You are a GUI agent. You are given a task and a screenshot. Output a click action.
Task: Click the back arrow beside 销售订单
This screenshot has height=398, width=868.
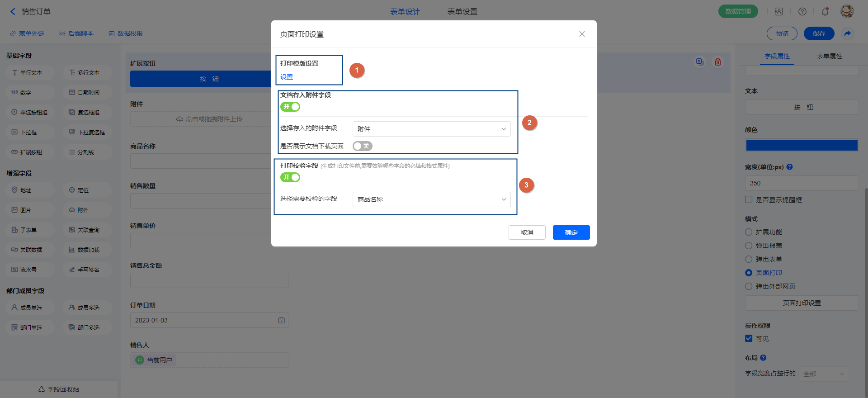click(x=13, y=12)
